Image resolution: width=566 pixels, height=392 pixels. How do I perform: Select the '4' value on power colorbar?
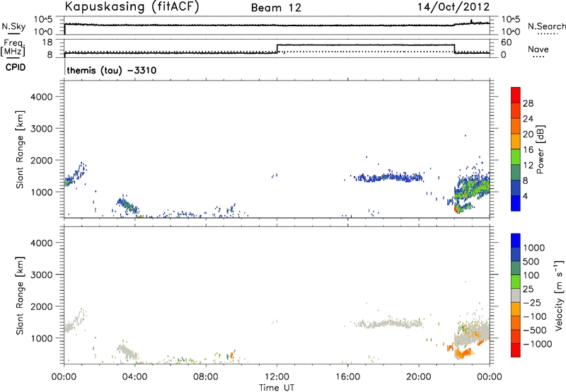(x=525, y=197)
